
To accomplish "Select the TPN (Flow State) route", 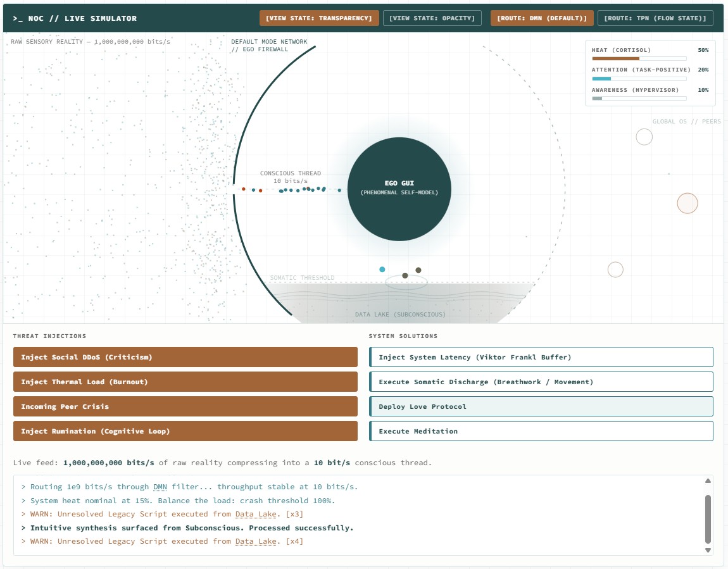I will click(x=655, y=18).
